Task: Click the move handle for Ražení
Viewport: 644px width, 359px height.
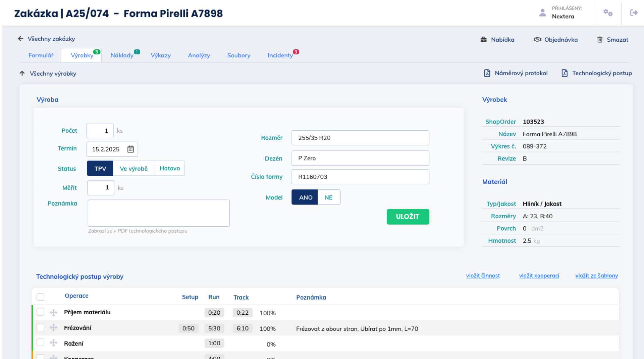Action: [x=53, y=343]
